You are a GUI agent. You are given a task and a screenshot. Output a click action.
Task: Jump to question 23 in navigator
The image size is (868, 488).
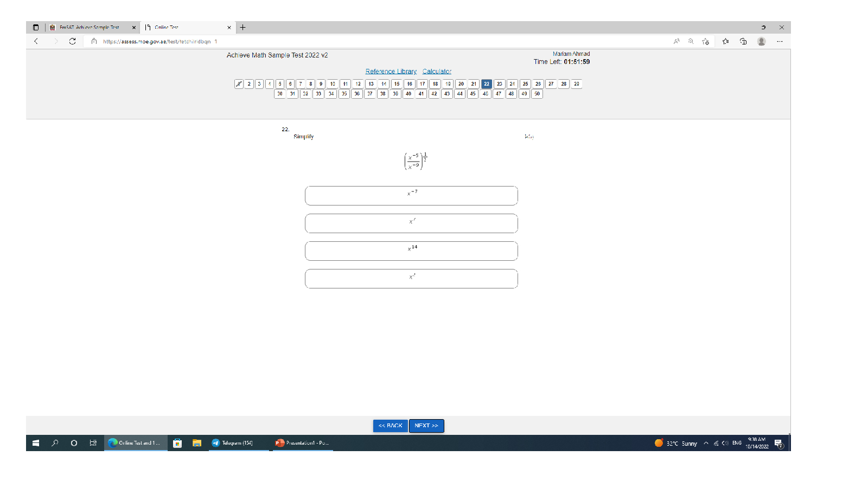(499, 84)
